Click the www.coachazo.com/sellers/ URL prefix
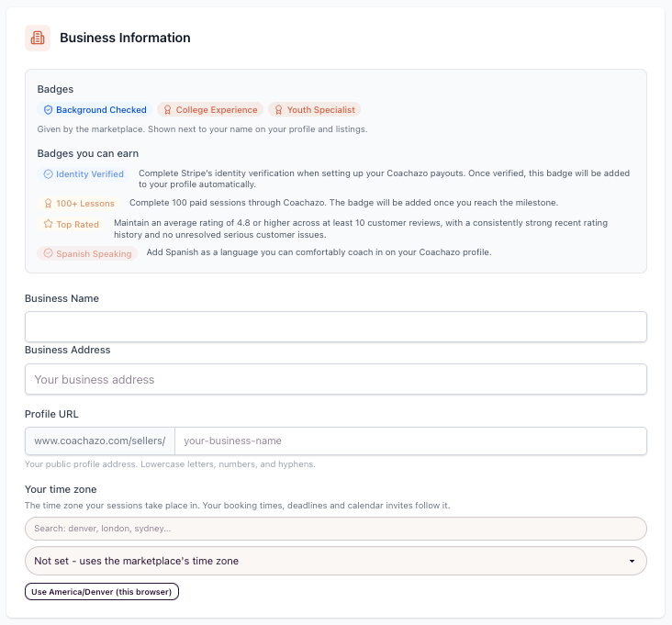The image size is (672, 625). [100, 441]
